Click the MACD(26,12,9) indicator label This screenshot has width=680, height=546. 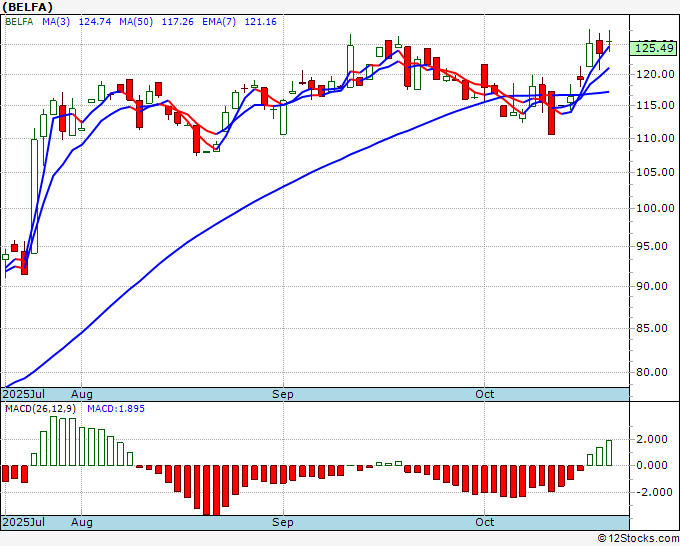(x=41, y=409)
